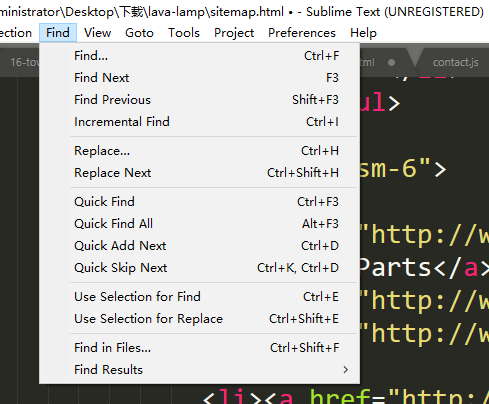Open the Preferences menu

(x=302, y=33)
